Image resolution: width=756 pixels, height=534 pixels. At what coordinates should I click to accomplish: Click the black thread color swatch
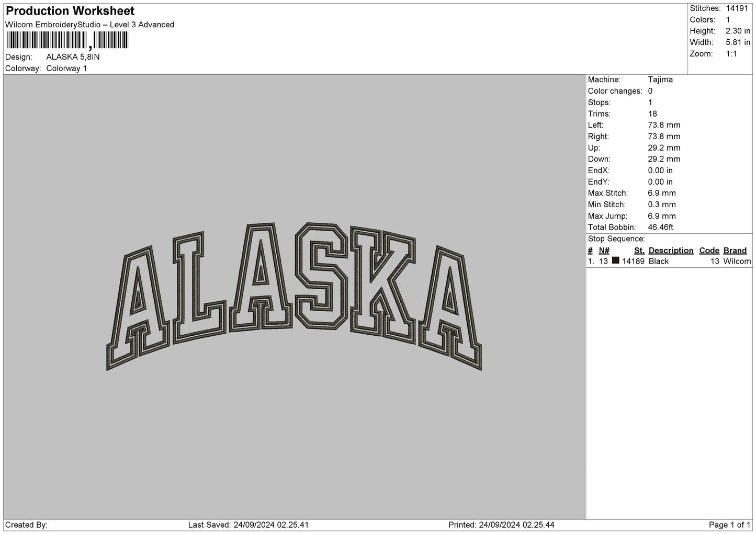(x=615, y=260)
